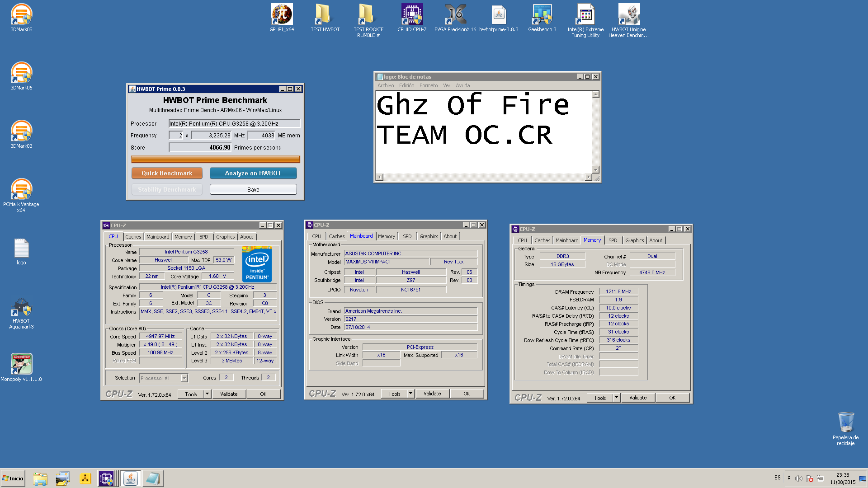Image resolution: width=868 pixels, height=488 pixels.
Task: Open the Papelera de reciclaje icon
Action: coord(845,428)
